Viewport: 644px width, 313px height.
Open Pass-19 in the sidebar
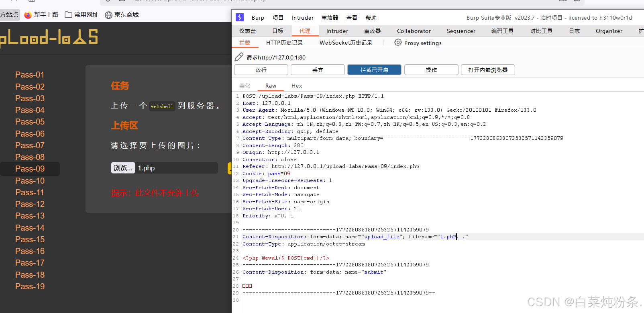[30, 286]
